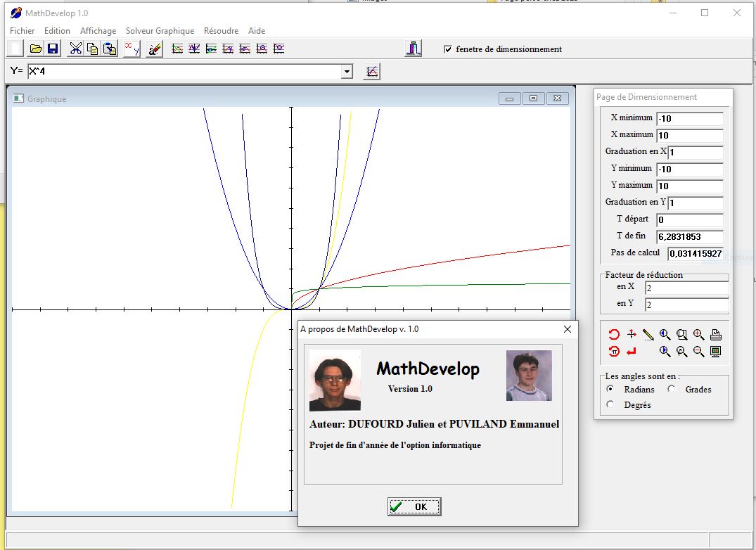
Task: Click the floppy disk Save icon
Action: 53,49
